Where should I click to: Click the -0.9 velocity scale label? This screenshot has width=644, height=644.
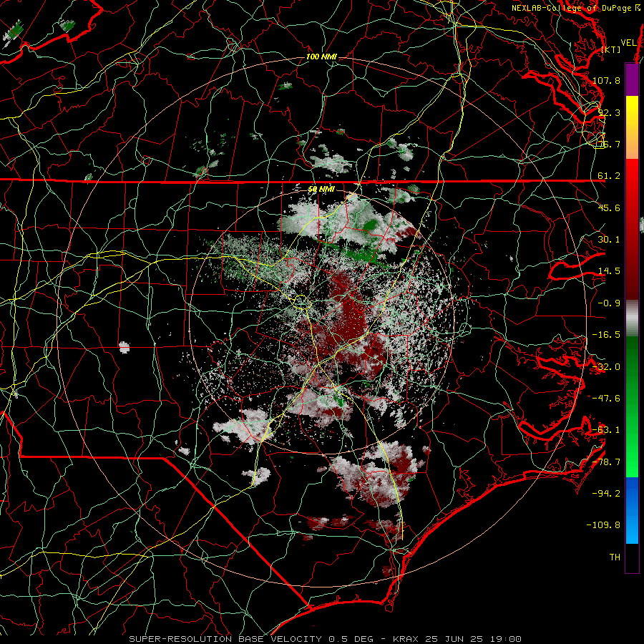(609, 303)
